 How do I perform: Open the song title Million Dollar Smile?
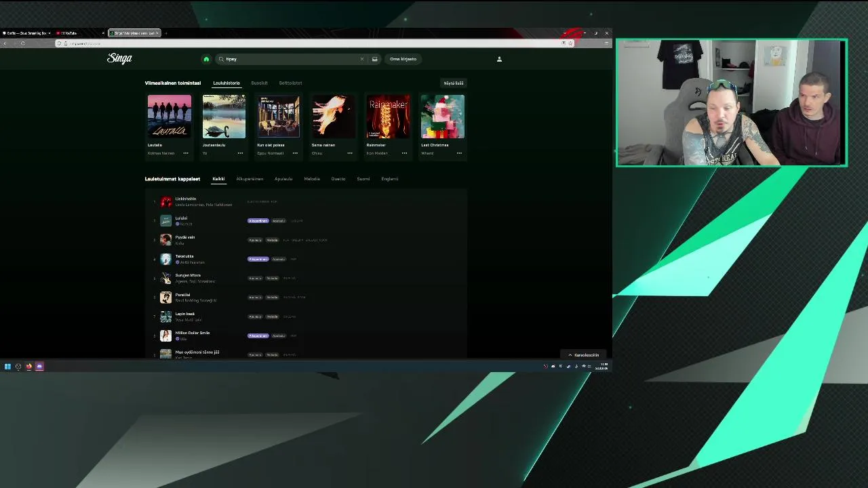(x=193, y=333)
